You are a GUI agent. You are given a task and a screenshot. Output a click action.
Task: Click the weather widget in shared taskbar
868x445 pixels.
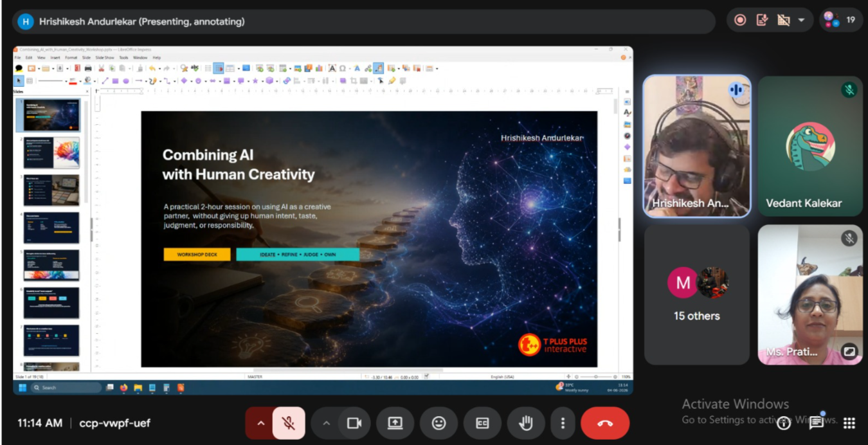[x=571, y=387]
